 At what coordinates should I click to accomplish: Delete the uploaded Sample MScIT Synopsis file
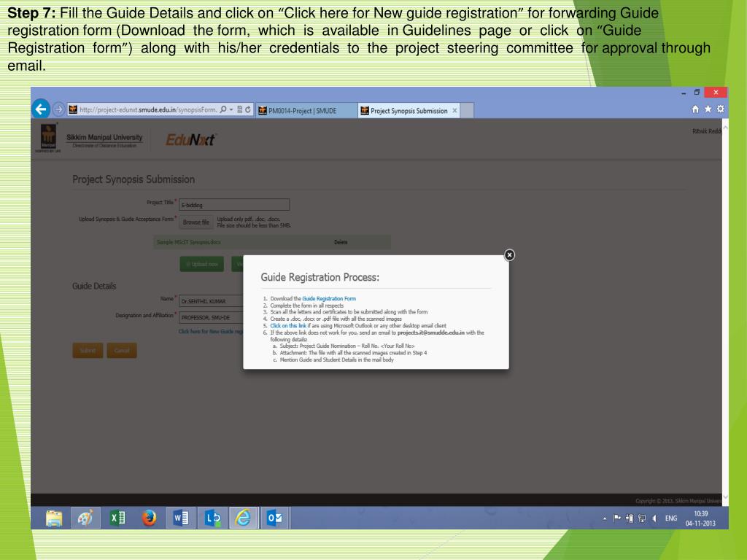(x=341, y=242)
